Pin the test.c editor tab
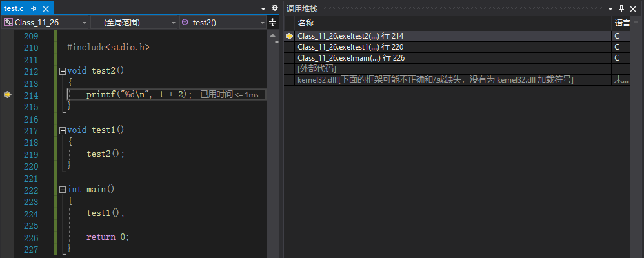 pos(34,8)
